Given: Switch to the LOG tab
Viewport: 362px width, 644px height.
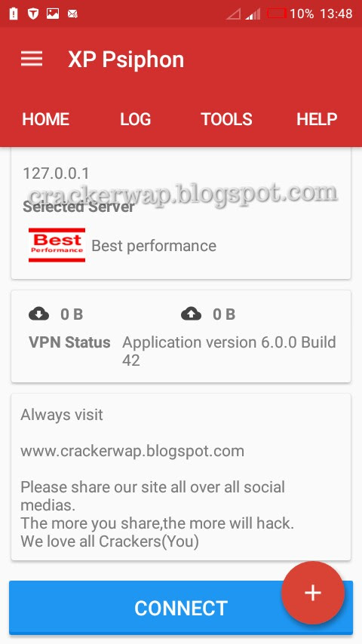Looking at the screenshot, I should click(x=136, y=119).
